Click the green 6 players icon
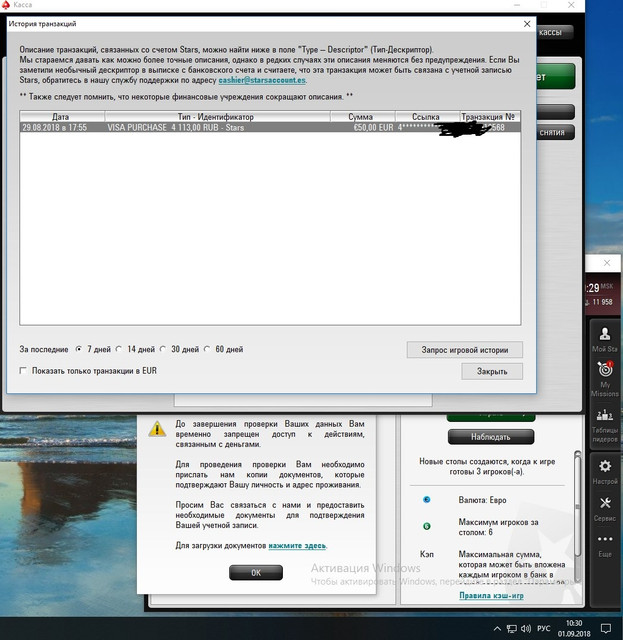 pos(426,526)
